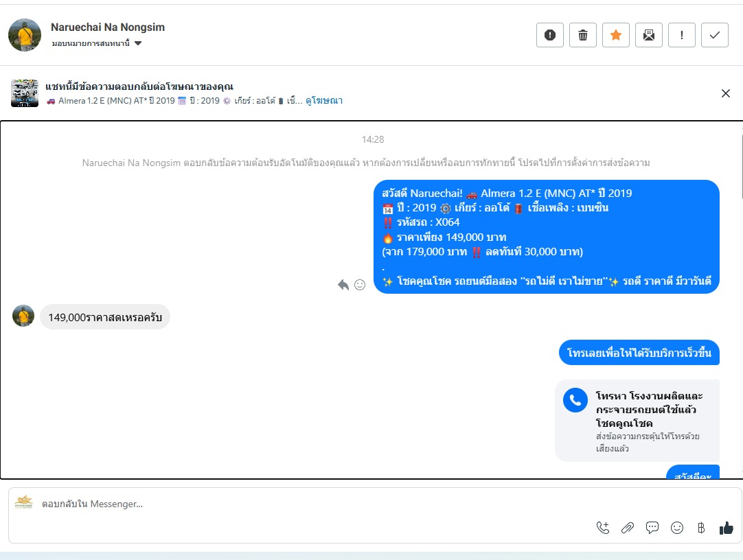Mark the conversation as spam

click(549, 35)
